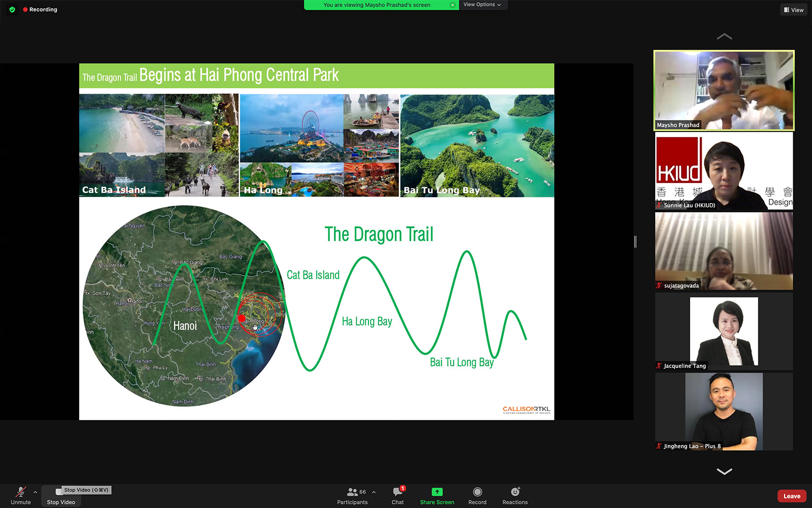The height and width of the screenshot is (508, 812).
Task: Open the Reactions menu
Action: click(x=515, y=495)
